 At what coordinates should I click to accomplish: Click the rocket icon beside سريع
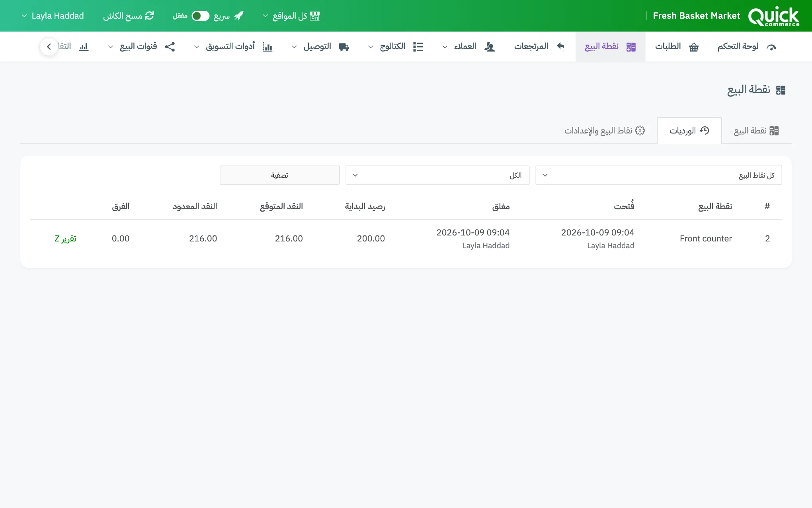click(x=239, y=16)
